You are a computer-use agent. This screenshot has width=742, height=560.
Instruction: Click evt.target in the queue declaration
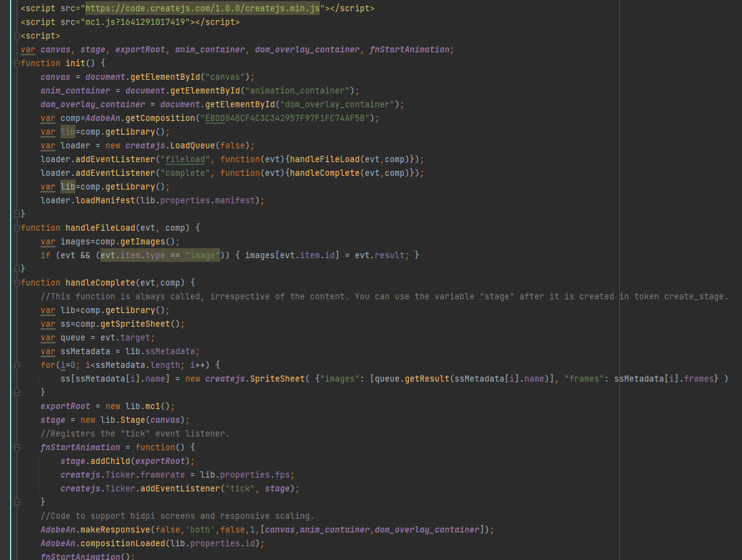click(x=125, y=338)
